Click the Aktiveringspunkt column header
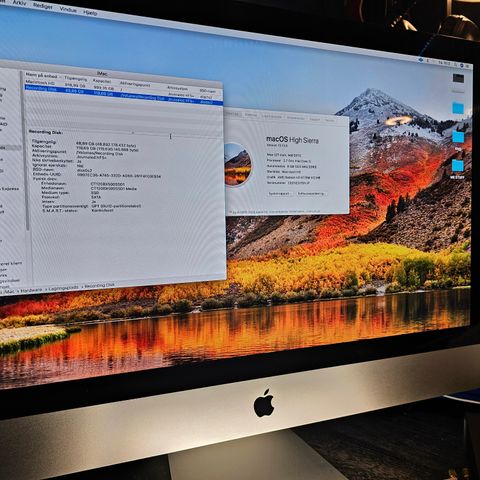 (x=135, y=84)
